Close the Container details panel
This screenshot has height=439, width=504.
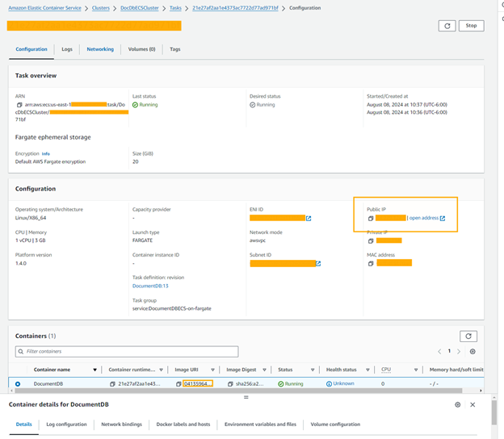[x=472, y=404]
